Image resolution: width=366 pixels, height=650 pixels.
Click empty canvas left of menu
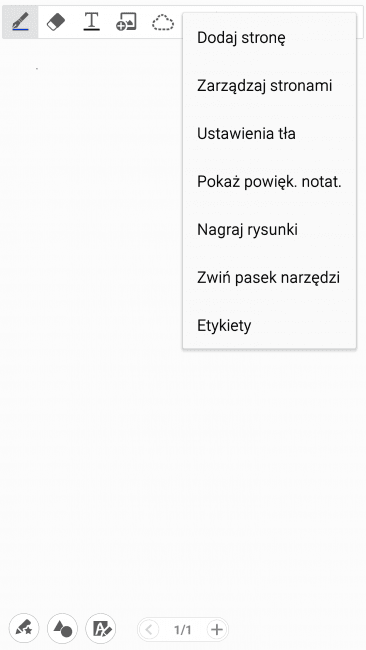[91, 207]
